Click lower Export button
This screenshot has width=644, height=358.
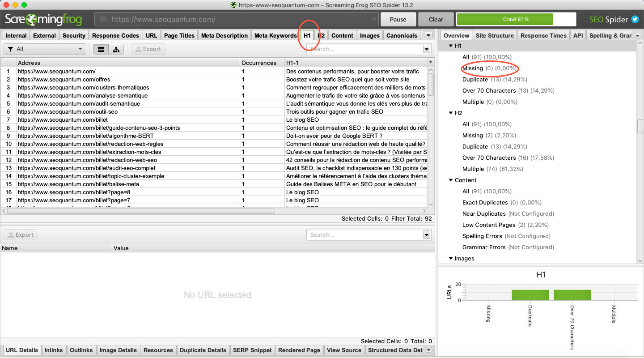point(21,235)
